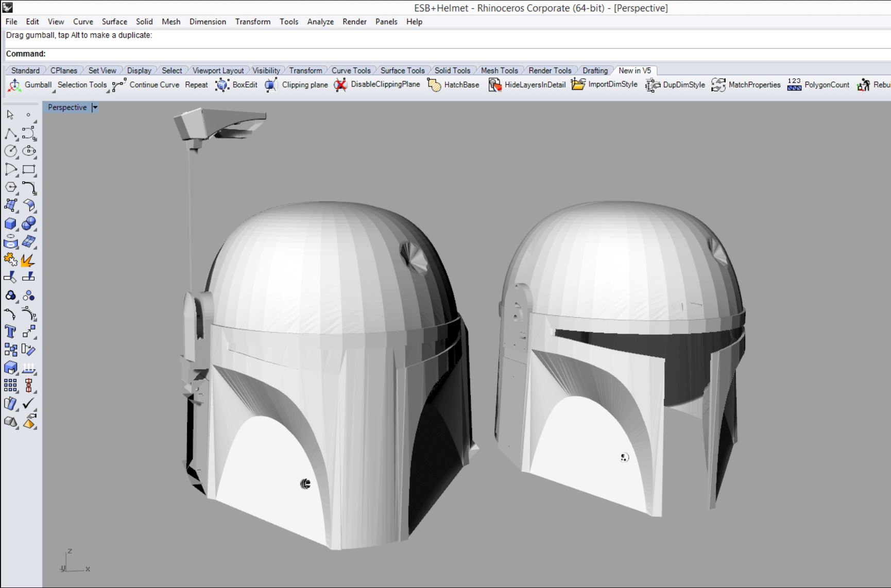This screenshot has height=588, width=891.
Task: Select the Align Objects tool
Action: (x=29, y=385)
